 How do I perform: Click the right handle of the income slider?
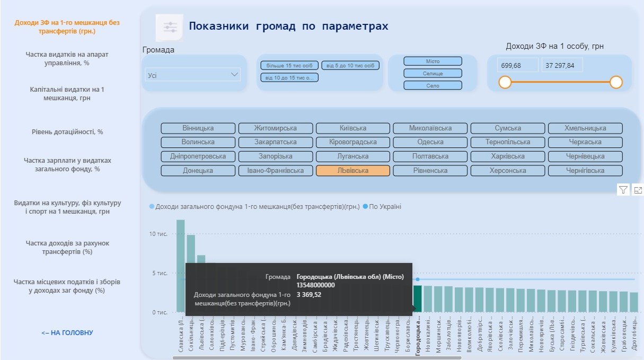615,82
